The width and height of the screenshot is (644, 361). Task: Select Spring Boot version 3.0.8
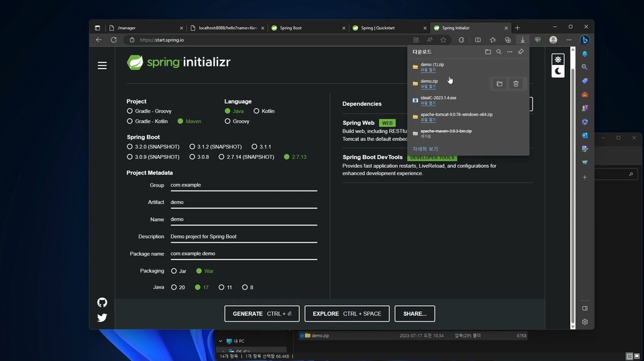coord(199,157)
